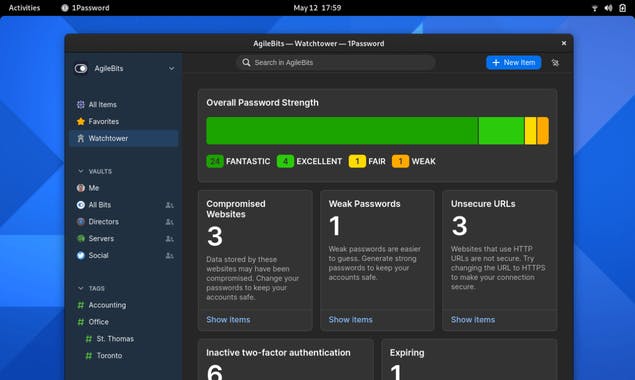Click the Expiring card
The height and width of the screenshot is (380, 635).
[469, 360]
